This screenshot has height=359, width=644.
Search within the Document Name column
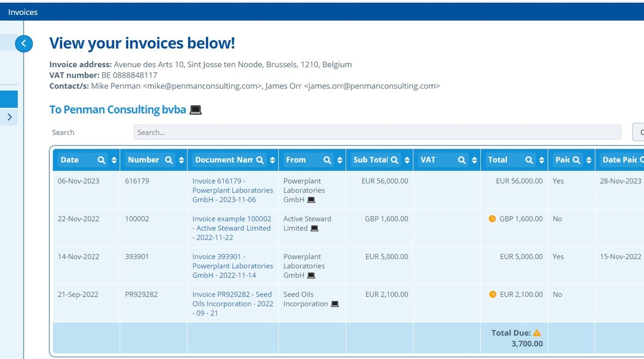(259, 160)
